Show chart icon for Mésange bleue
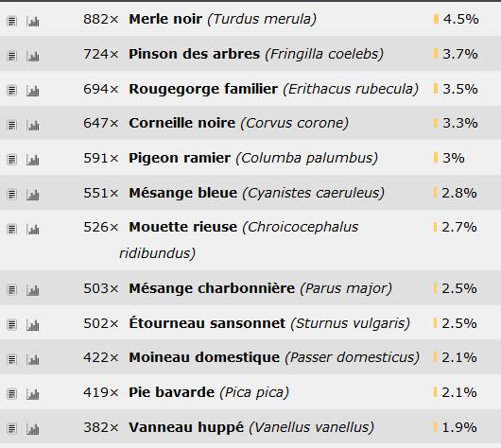Image resolution: width=501 pixels, height=448 pixels. pyautogui.click(x=32, y=195)
